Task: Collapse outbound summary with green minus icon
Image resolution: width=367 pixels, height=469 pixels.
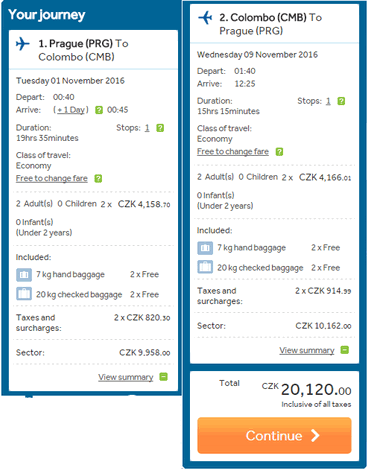Action: 163,377
